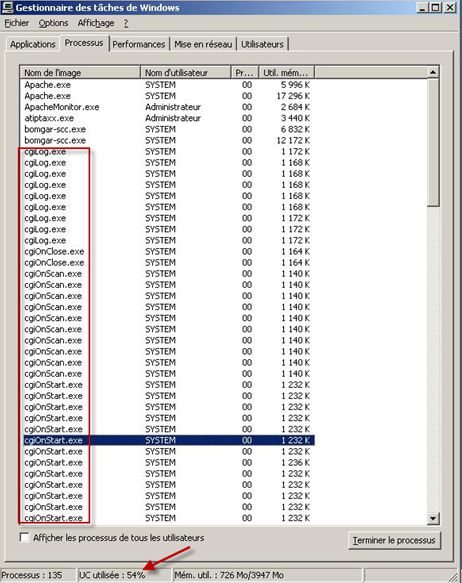
Task: Click the Task Manager title bar icon
Action: coord(7,7)
